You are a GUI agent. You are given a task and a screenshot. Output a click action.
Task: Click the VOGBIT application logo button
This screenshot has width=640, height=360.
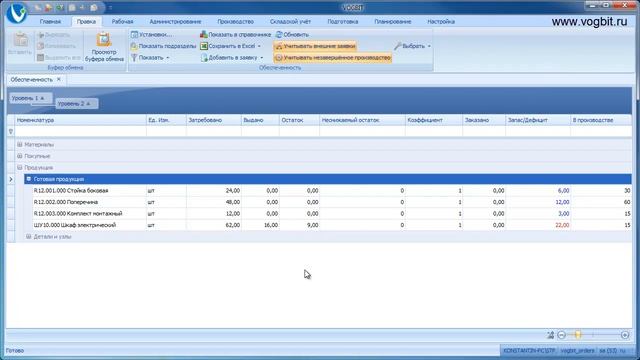point(17,12)
